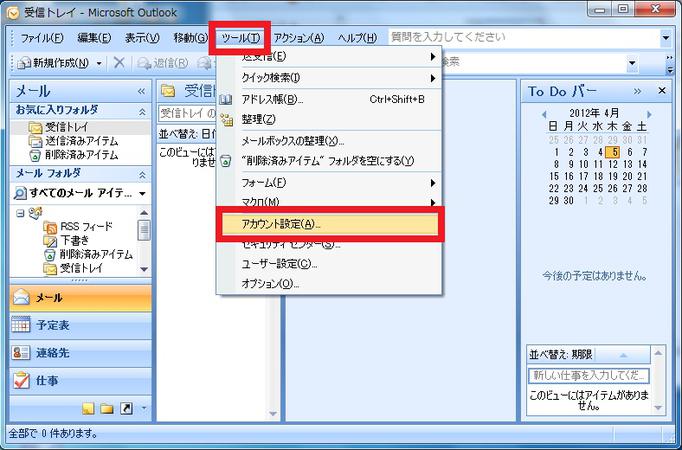Select 削除済みアイテム in the folder tree
Viewport: 682px width, 450px height.
click(x=88, y=254)
